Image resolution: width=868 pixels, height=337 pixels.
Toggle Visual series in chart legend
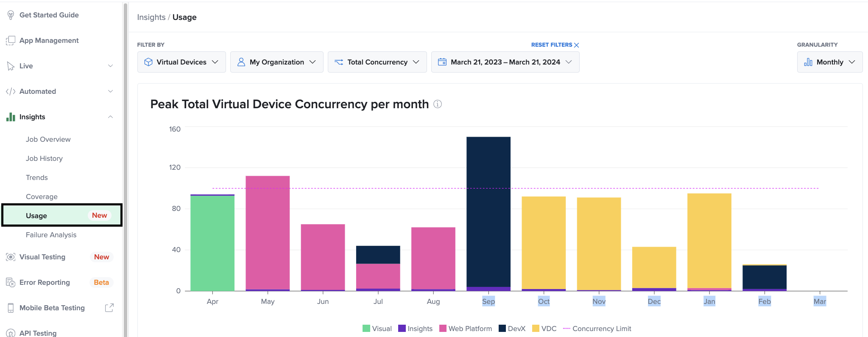click(x=377, y=329)
